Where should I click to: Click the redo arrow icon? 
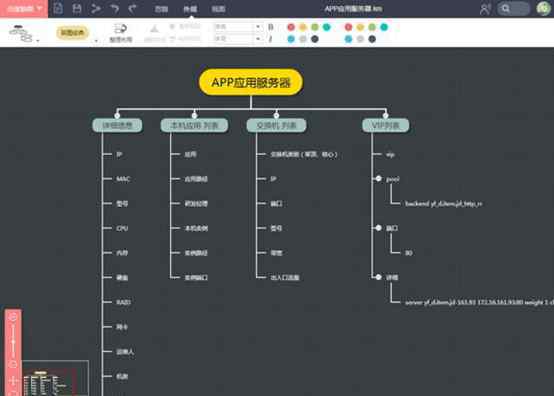point(133,8)
